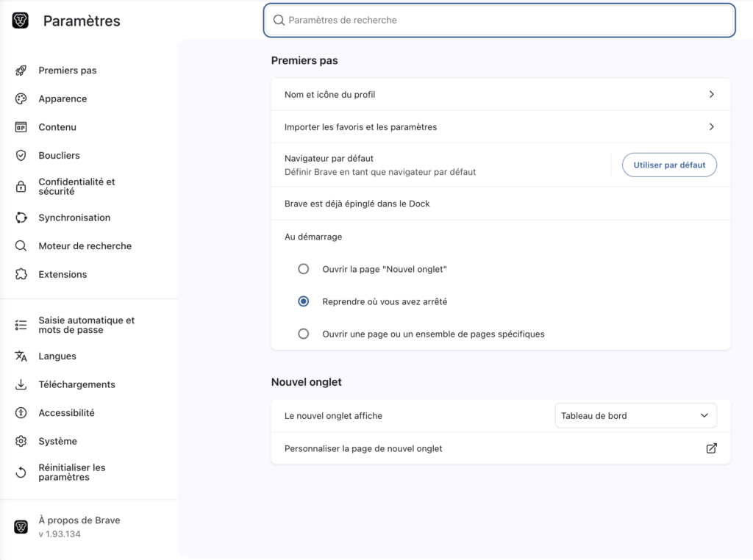
Task: Click the rocket icon for Premiers pas
Action: click(x=21, y=71)
